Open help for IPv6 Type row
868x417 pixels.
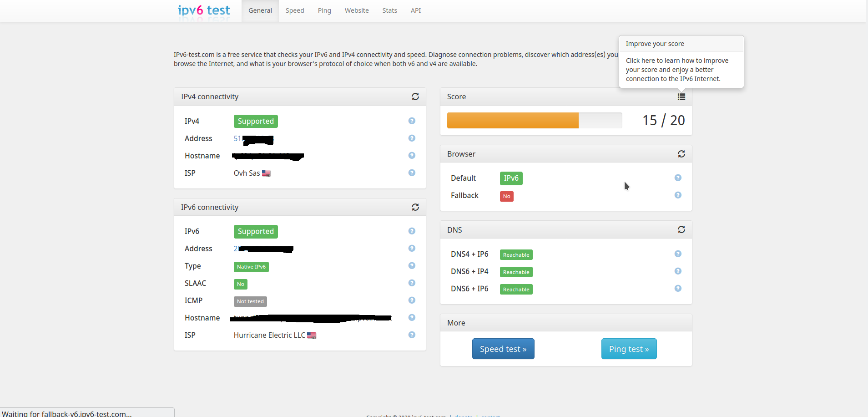point(412,266)
